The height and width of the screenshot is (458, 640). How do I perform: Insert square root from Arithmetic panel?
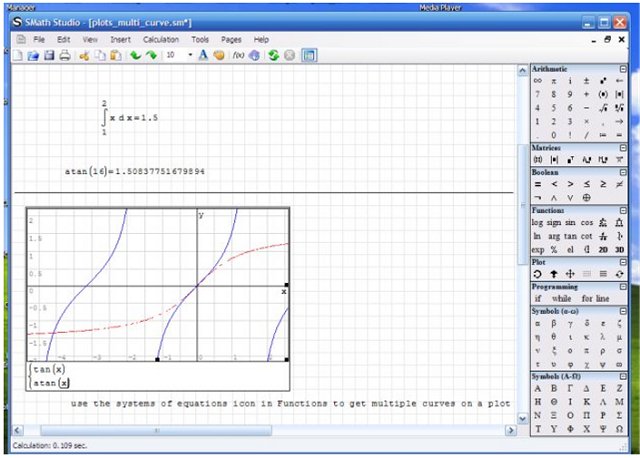pyautogui.click(x=603, y=108)
